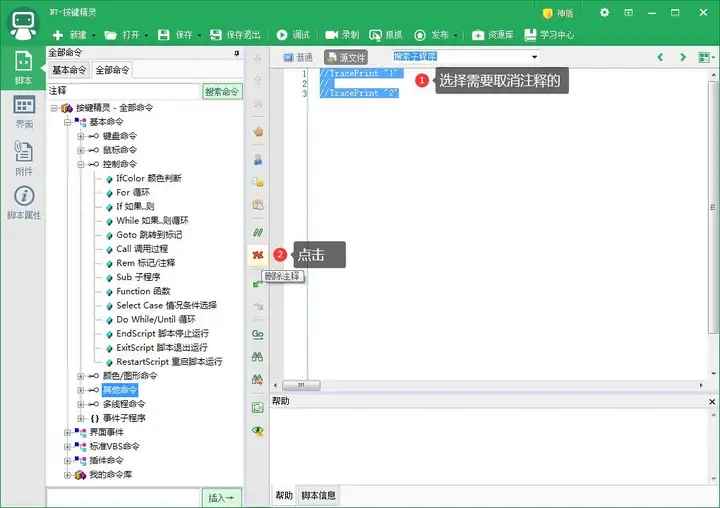Expand the 标准VBS命令 tree node

68,446
